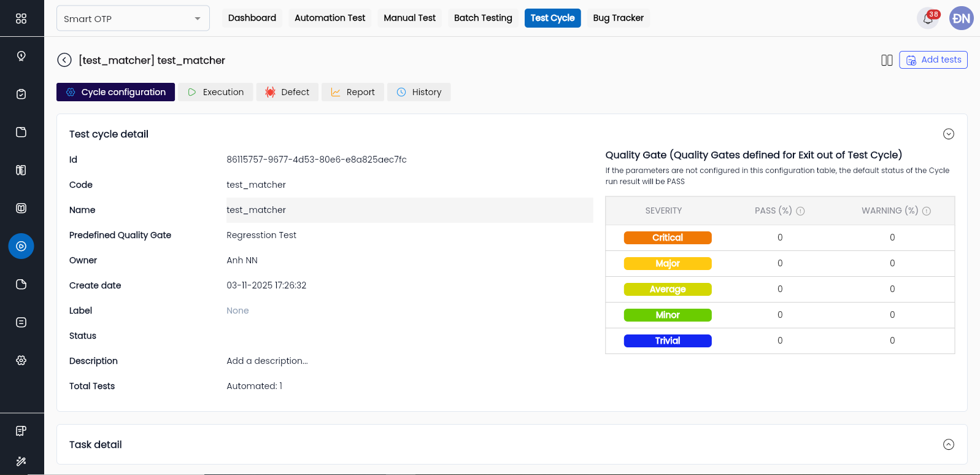Click the Name field containing test_matcher
980x475 pixels.
409,210
